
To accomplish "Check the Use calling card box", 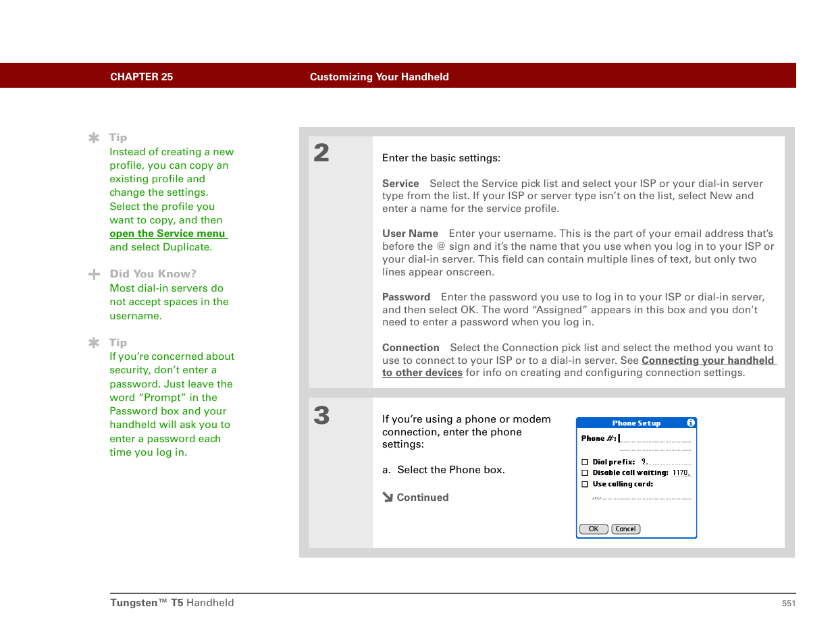I will 585,484.
